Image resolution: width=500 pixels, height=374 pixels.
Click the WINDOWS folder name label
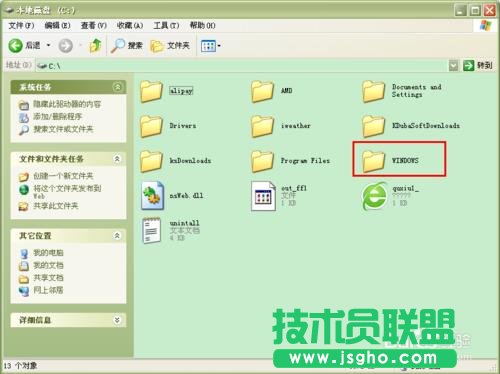(x=405, y=160)
